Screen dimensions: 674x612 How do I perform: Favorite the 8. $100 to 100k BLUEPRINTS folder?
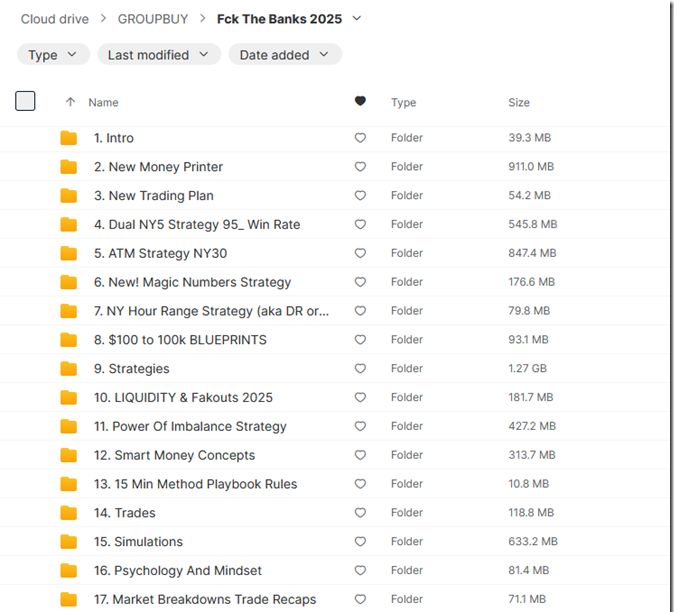[x=360, y=340]
